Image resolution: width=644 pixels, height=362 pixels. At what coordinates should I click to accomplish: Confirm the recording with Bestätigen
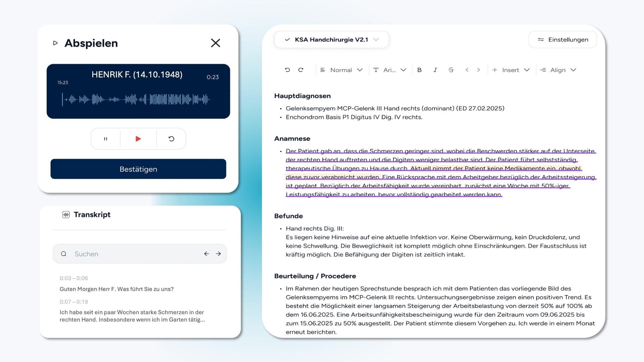[138, 169]
